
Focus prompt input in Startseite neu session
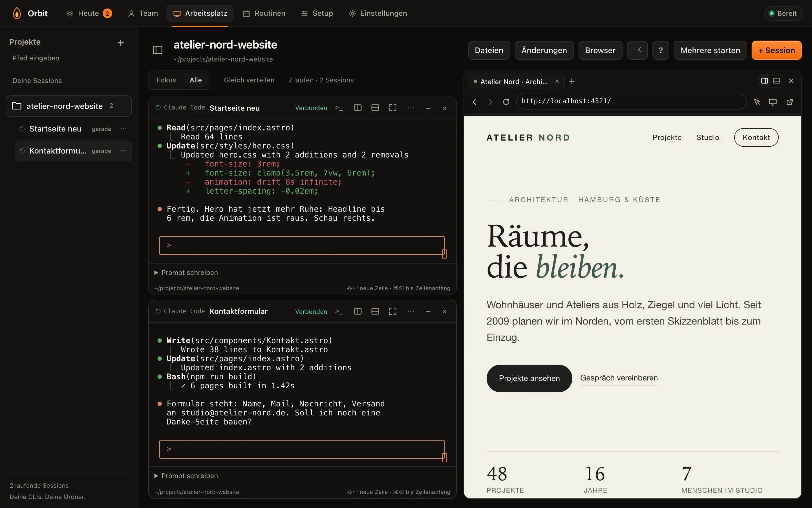(302, 246)
